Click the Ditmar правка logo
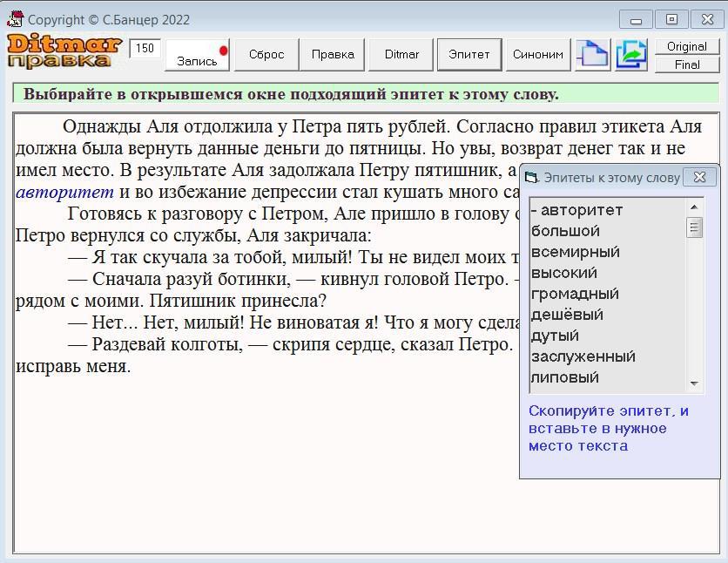 (x=61, y=51)
